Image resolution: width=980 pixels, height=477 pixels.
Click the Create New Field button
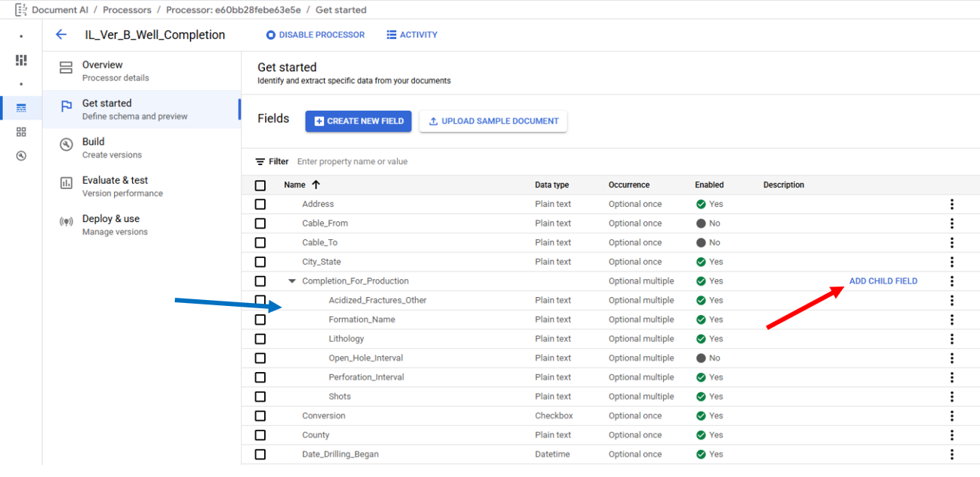358,121
